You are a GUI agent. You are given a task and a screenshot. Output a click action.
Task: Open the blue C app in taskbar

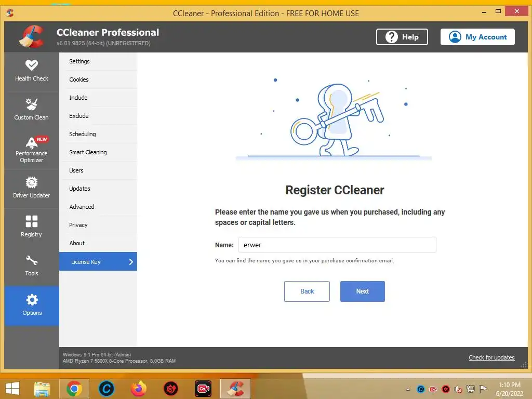tap(106, 389)
